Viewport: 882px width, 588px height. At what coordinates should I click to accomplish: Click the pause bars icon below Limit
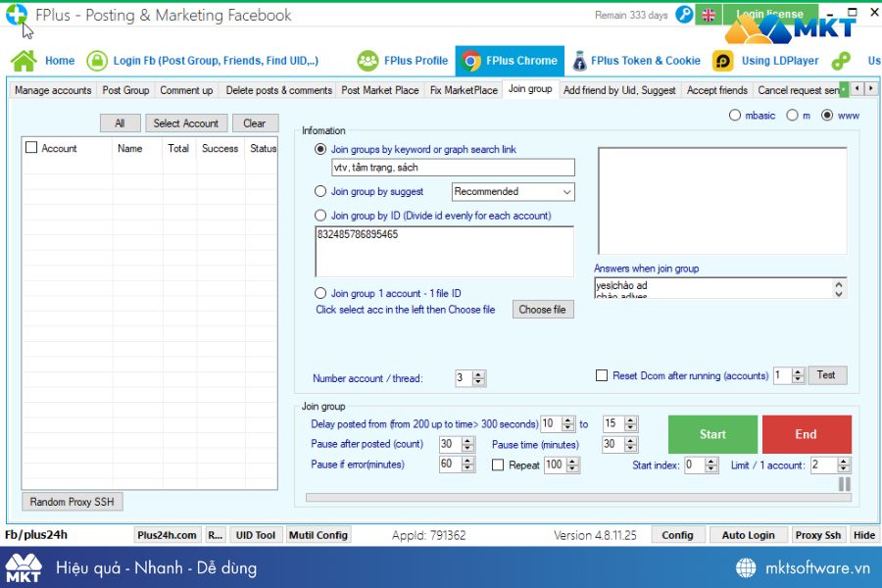point(845,484)
